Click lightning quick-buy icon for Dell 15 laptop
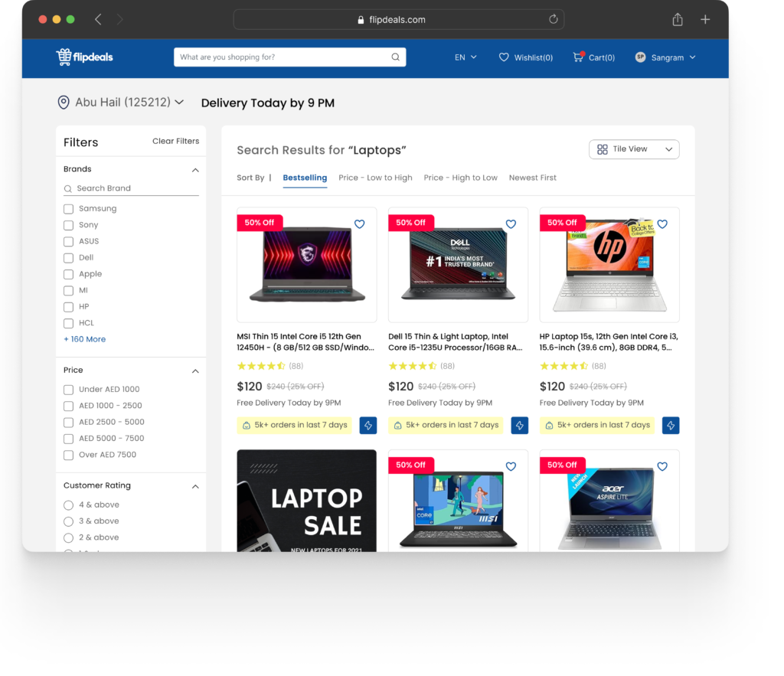Viewport: 784px width, 676px height. tap(520, 426)
